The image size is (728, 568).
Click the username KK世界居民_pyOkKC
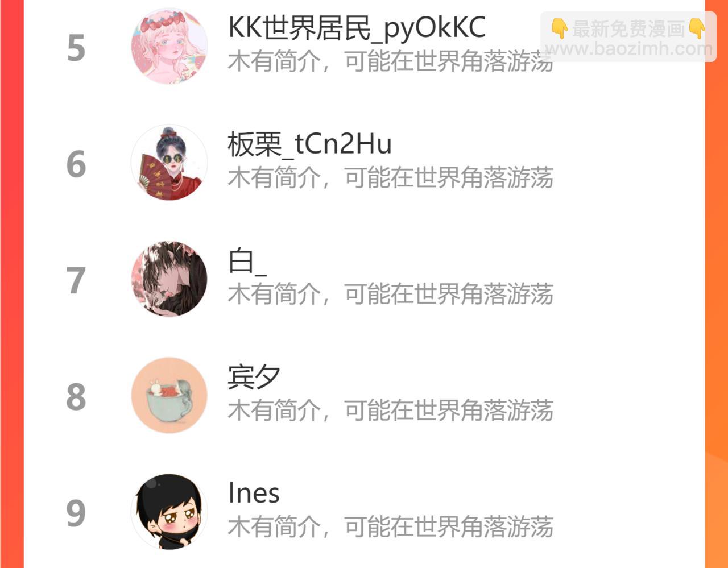tap(357, 28)
